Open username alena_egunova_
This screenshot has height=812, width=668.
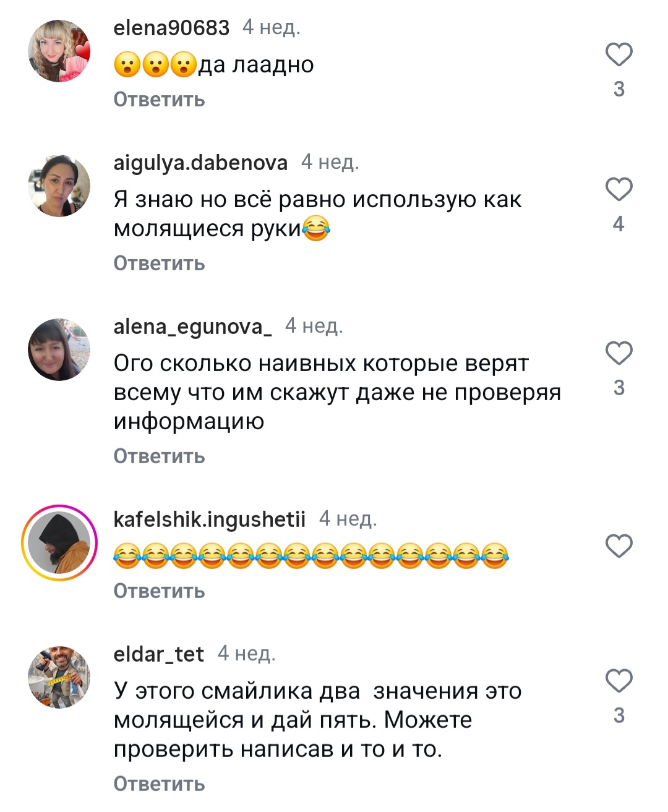point(192,327)
